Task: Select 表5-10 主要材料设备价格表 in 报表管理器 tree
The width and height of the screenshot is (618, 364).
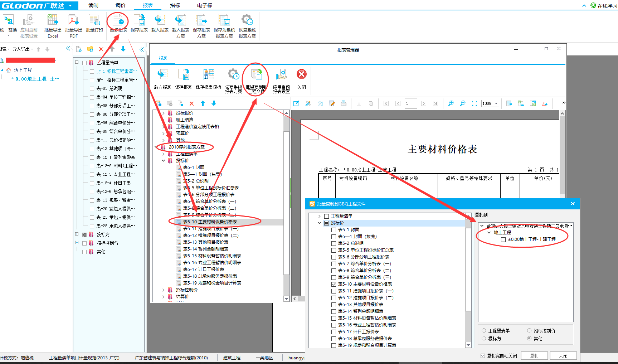Action: point(210,222)
